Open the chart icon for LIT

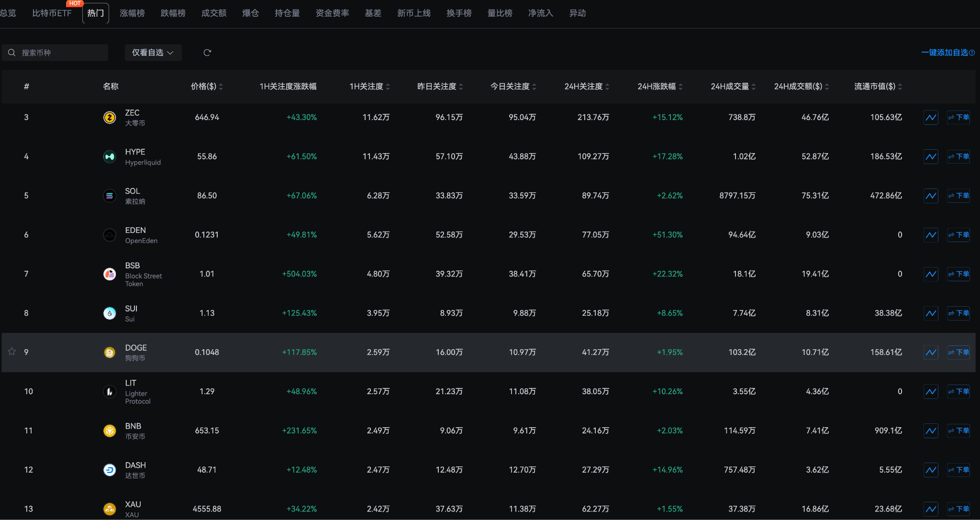931,392
